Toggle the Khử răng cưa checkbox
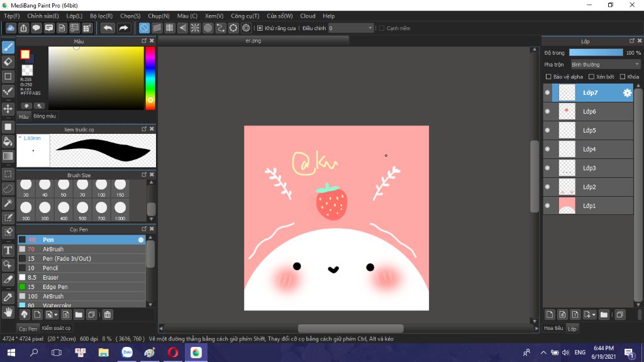 pyautogui.click(x=260, y=28)
